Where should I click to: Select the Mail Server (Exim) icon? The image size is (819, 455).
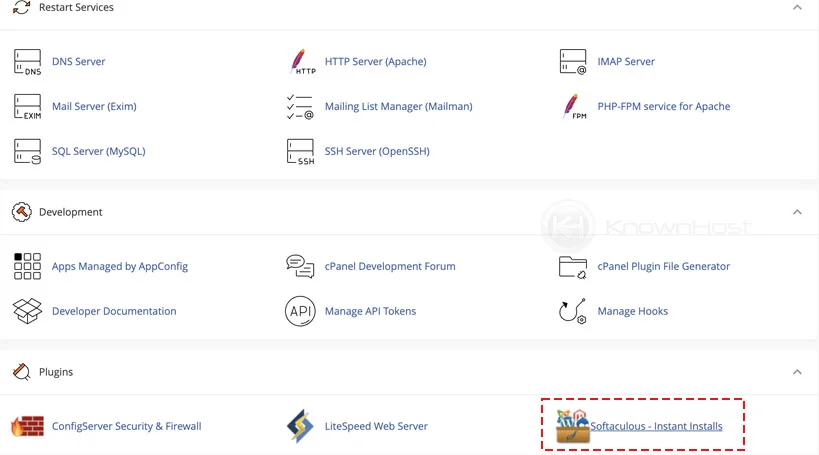tap(28, 107)
